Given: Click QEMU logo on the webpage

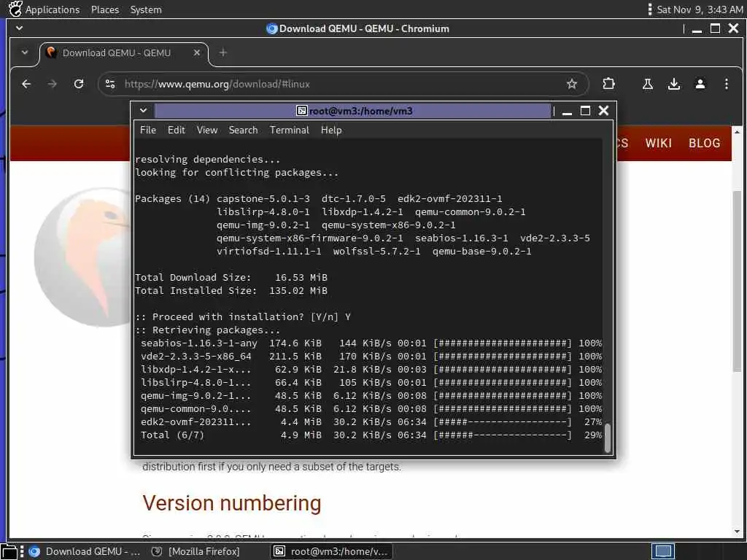Looking at the screenshot, I should tap(82, 257).
